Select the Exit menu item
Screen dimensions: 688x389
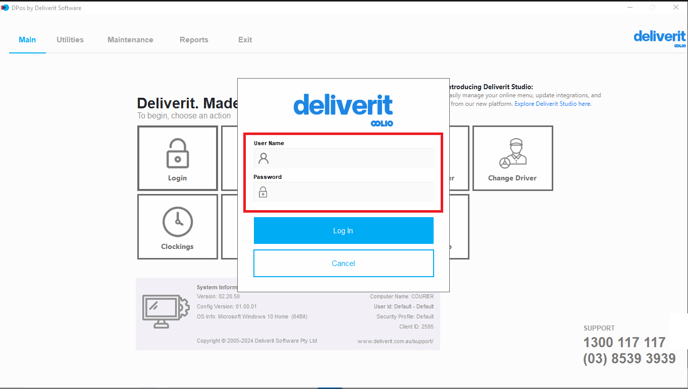tap(245, 40)
